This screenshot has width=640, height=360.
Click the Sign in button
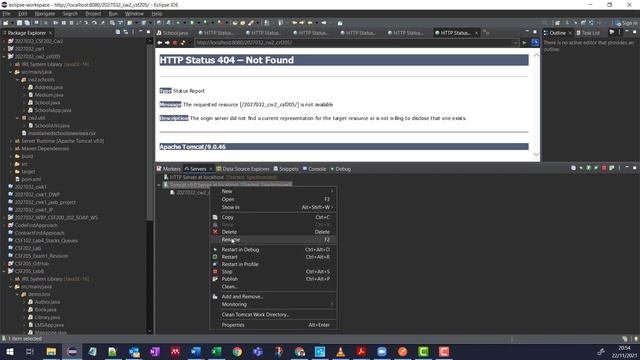click(x=627, y=23)
